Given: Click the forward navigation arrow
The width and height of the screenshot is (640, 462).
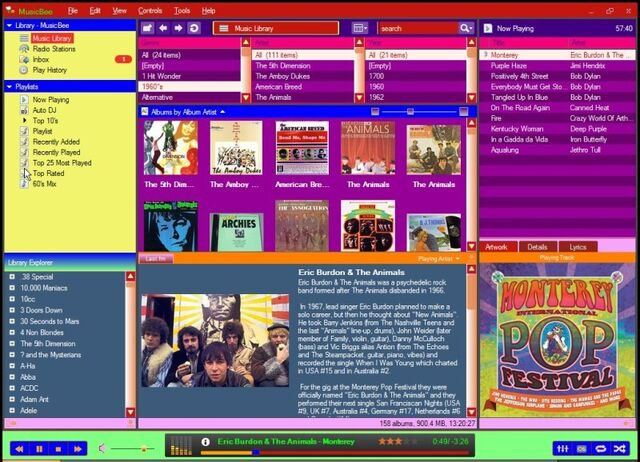Looking at the screenshot, I should click(x=178, y=28).
